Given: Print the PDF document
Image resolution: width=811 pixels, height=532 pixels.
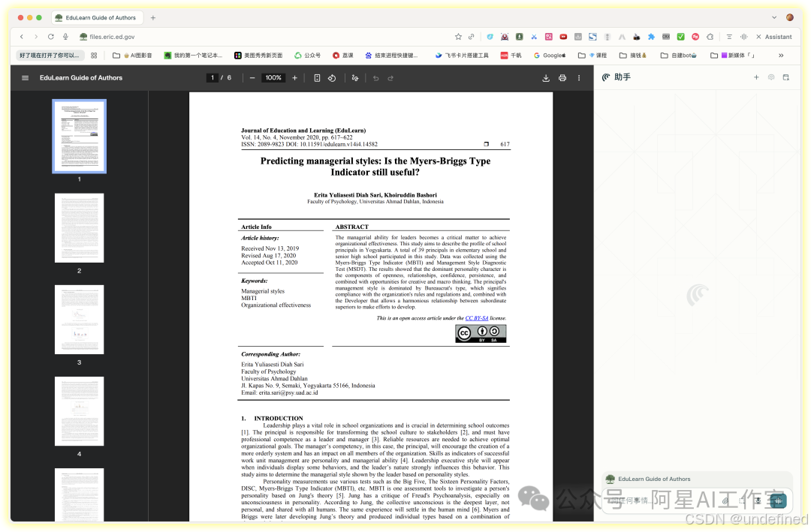Looking at the screenshot, I should click(562, 78).
